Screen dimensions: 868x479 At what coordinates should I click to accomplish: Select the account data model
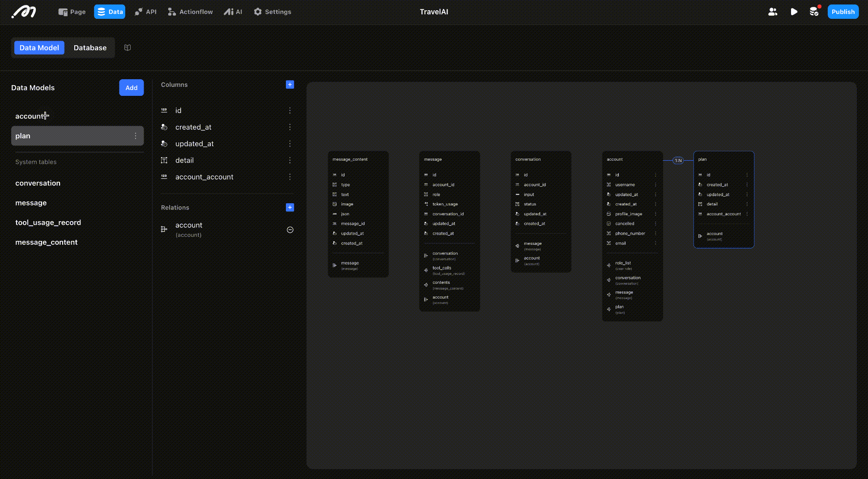coord(29,116)
